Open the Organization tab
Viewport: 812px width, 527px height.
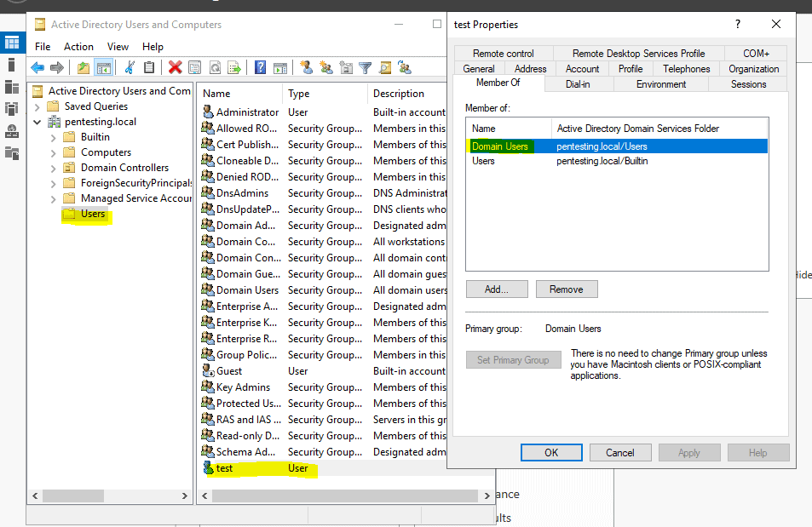[753, 69]
